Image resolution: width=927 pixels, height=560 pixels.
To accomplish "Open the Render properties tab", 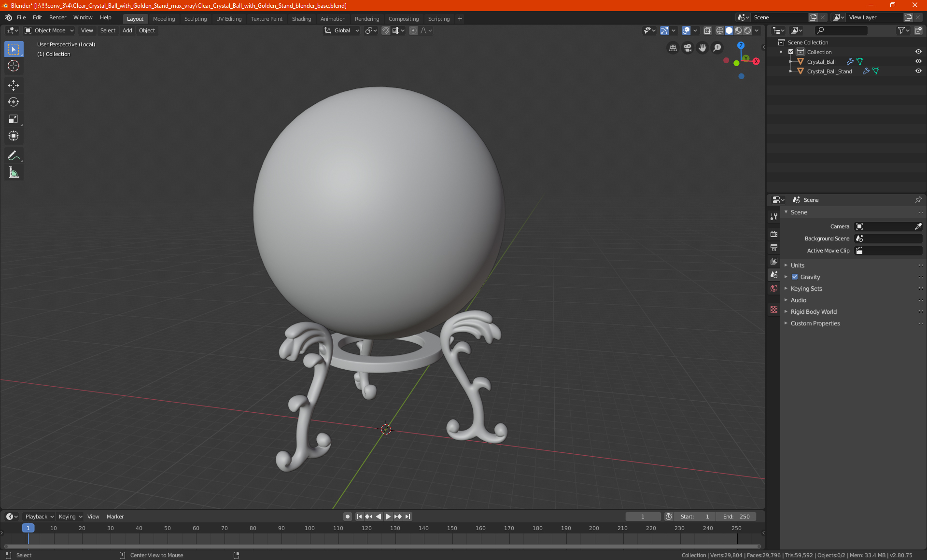I will [774, 234].
